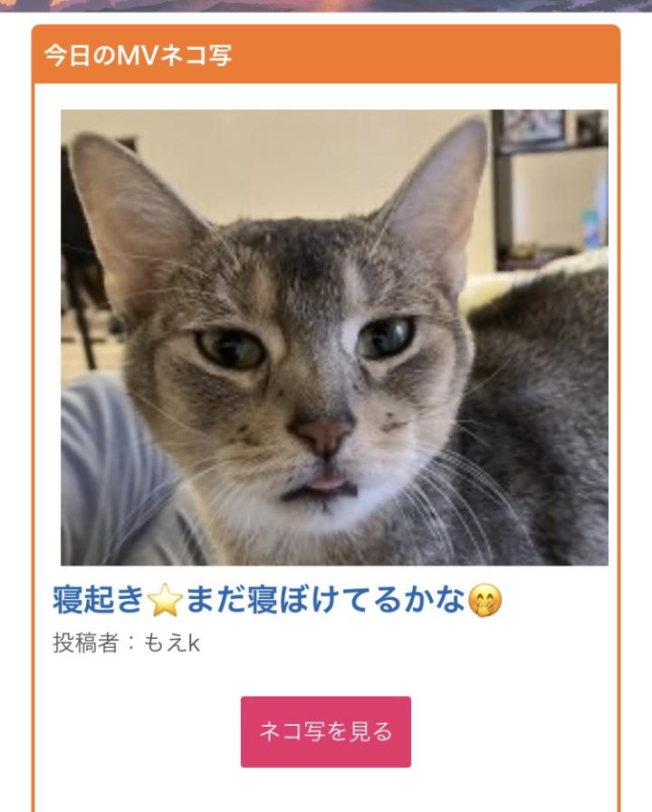Click the giggling face emoji after the title

484,600
